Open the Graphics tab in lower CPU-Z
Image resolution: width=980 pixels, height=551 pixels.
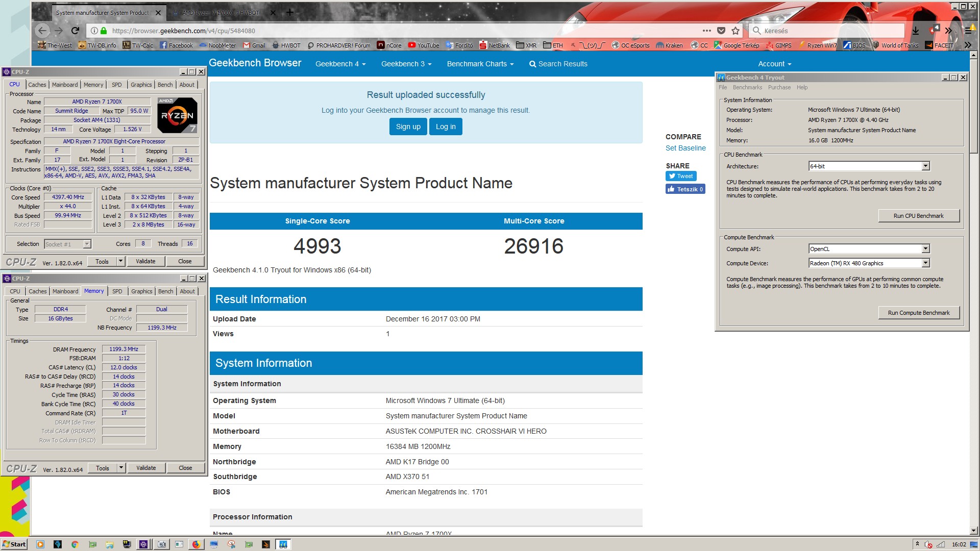coord(142,291)
